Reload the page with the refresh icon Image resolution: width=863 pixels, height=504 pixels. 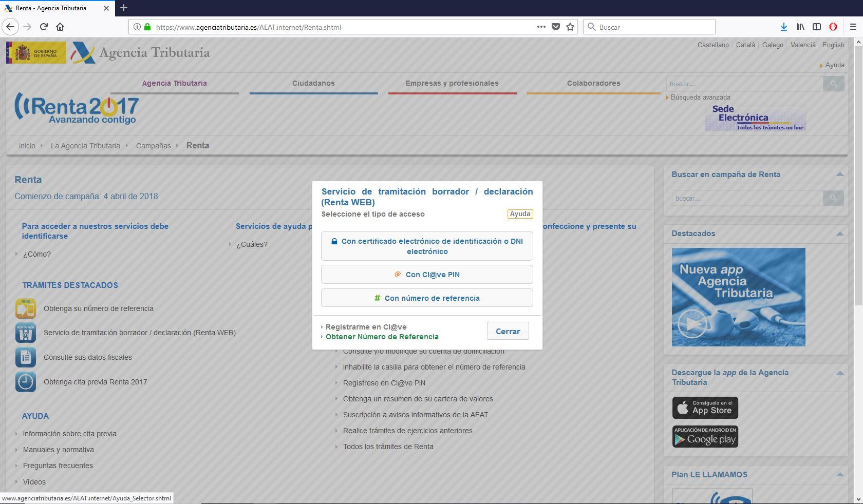[44, 27]
